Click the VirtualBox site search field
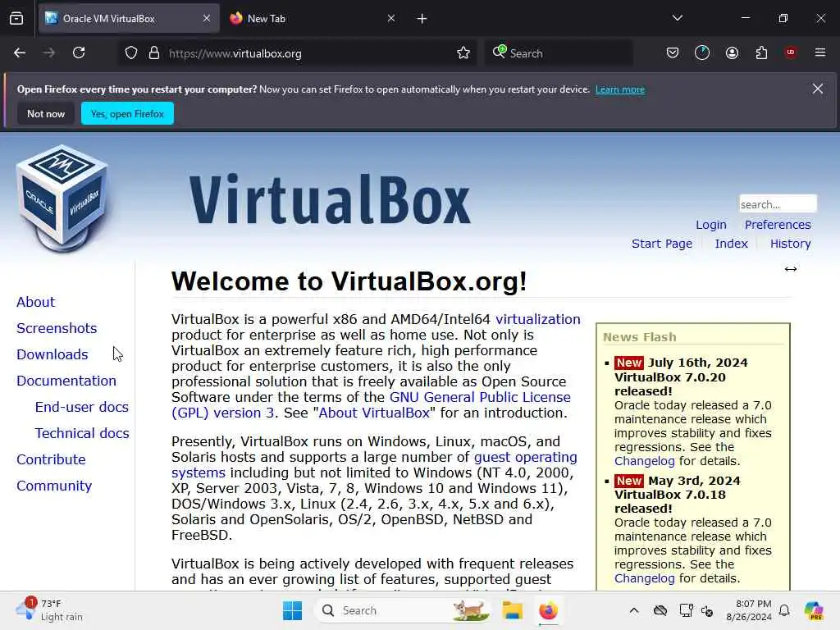The image size is (840, 630). coord(778,204)
